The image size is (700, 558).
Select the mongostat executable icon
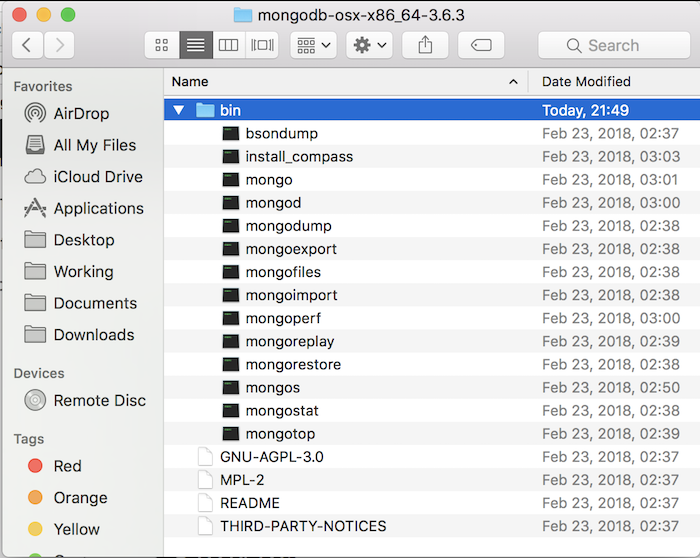tap(231, 411)
